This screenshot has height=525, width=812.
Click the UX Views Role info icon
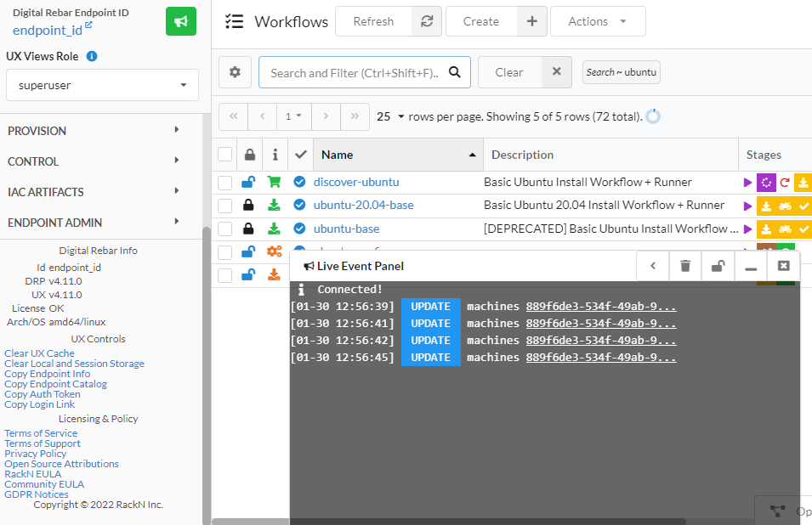point(92,56)
